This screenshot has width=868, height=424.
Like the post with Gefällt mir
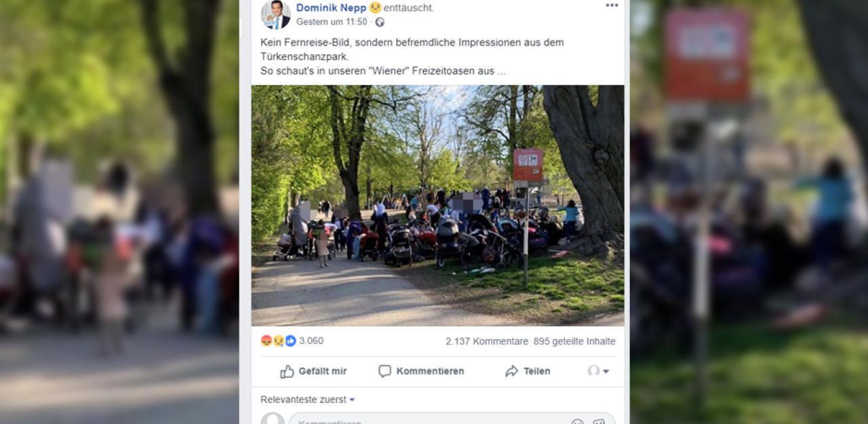pyautogui.click(x=313, y=371)
